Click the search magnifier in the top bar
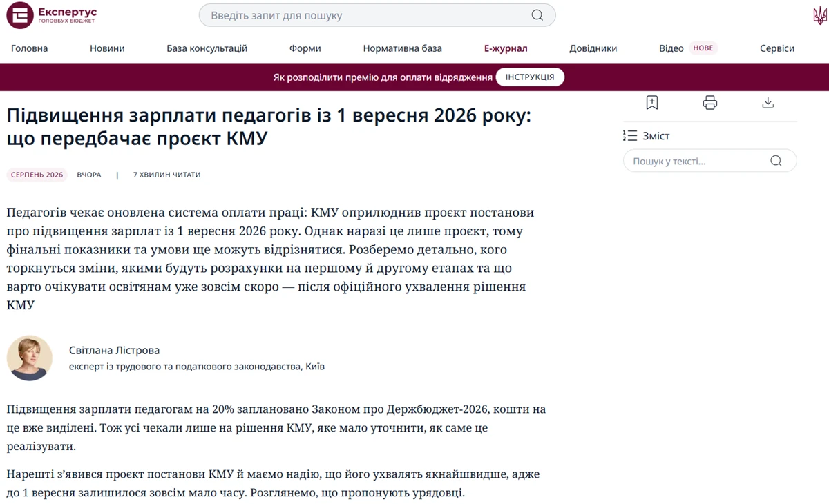The height and width of the screenshot is (504, 829). pos(537,15)
